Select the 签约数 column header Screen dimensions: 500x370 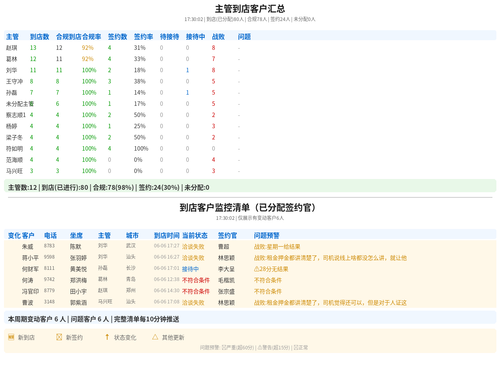coord(117,37)
